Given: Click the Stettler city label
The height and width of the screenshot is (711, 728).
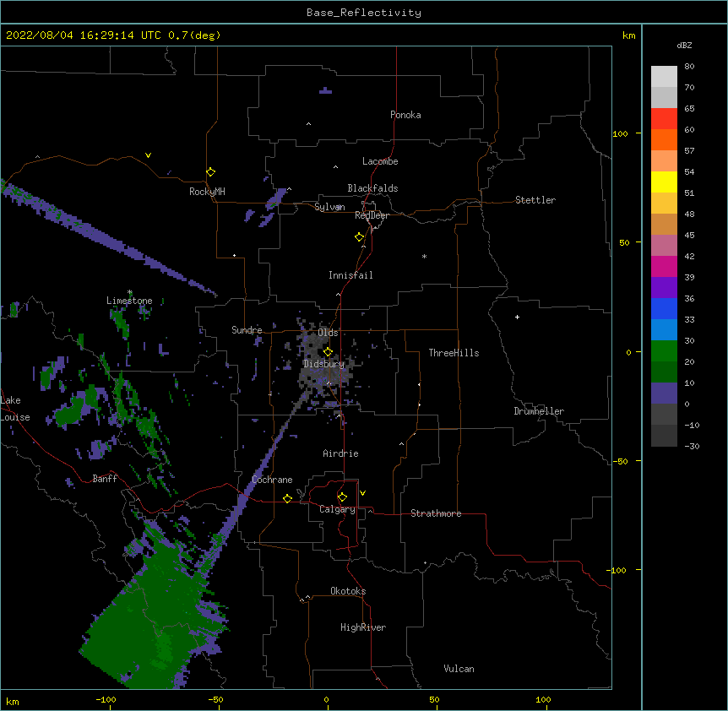Looking at the screenshot, I should [x=535, y=200].
